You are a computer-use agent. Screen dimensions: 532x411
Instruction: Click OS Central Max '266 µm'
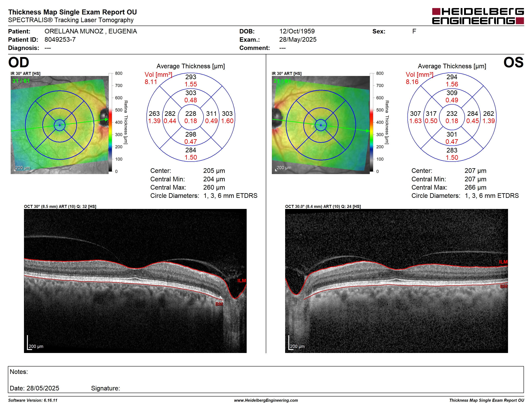(x=475, y=187)
